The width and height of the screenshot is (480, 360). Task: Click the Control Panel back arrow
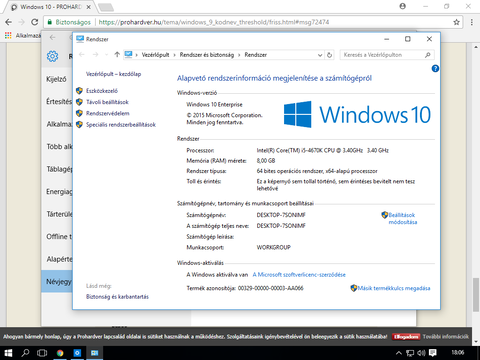(x=82, y=55)
